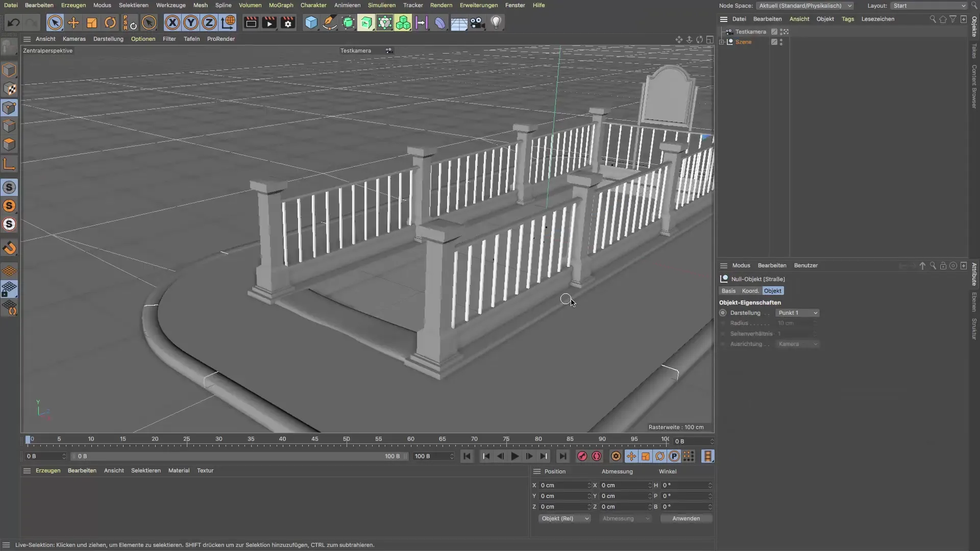Enable texture mode in left sidebar
The width and height of the screenshot is (980, 551).
click(9, 89)
